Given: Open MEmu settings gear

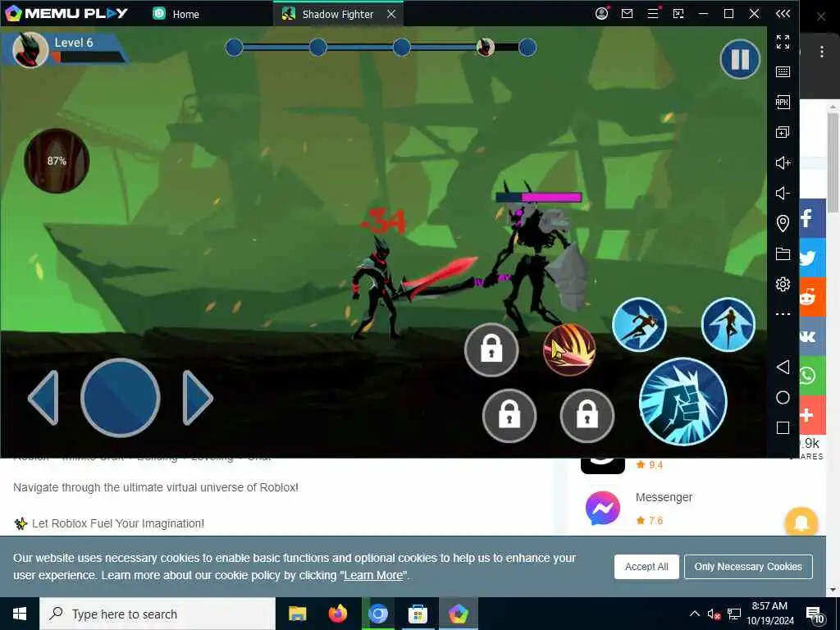Looking at the screenshot, I should pyautogui.click(x=783, y=284).
